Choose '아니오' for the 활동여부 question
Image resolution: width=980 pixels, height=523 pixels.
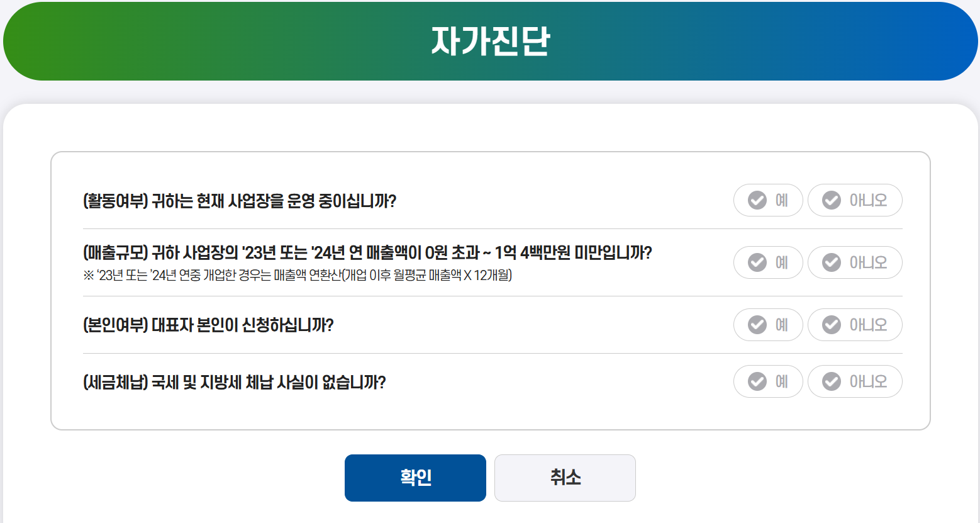[x=855, y=200]
